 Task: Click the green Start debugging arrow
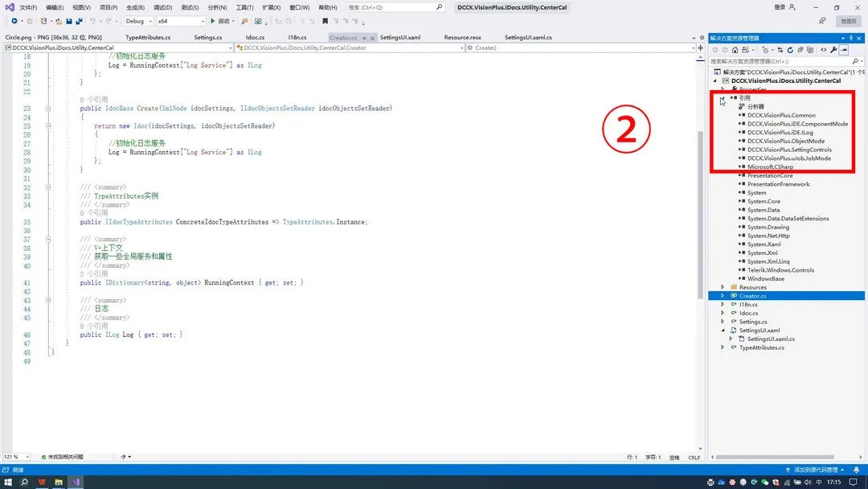212,21
